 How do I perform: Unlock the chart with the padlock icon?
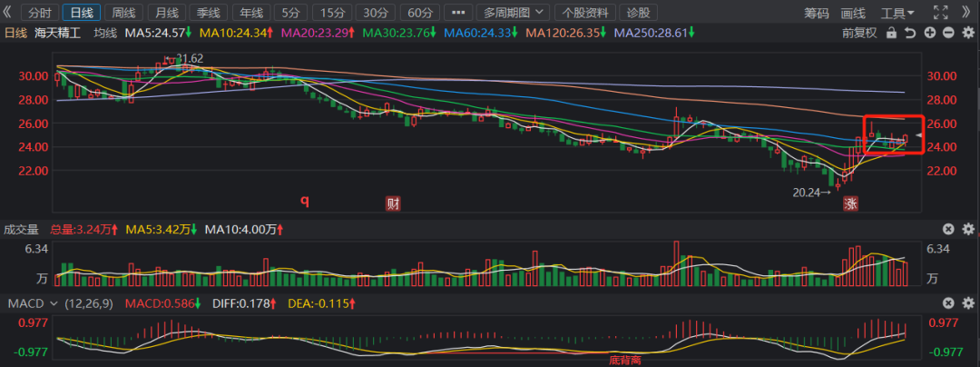891,33
